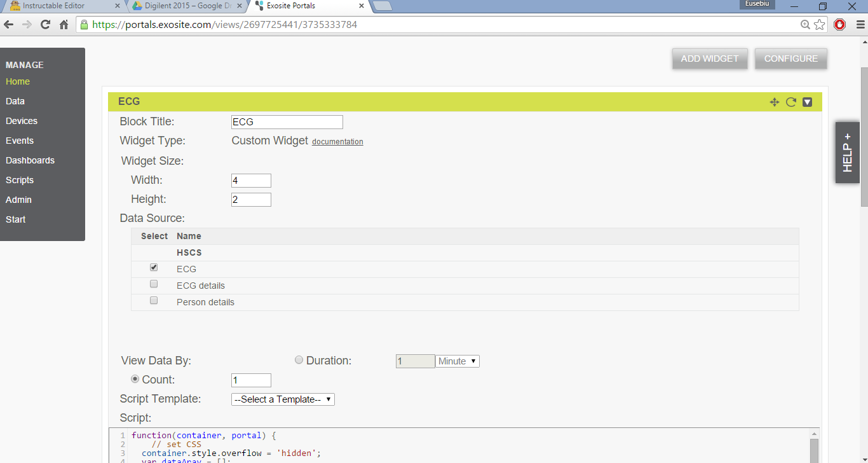
Task: Click the browser back arrow
Action: (x=9, y=25)
